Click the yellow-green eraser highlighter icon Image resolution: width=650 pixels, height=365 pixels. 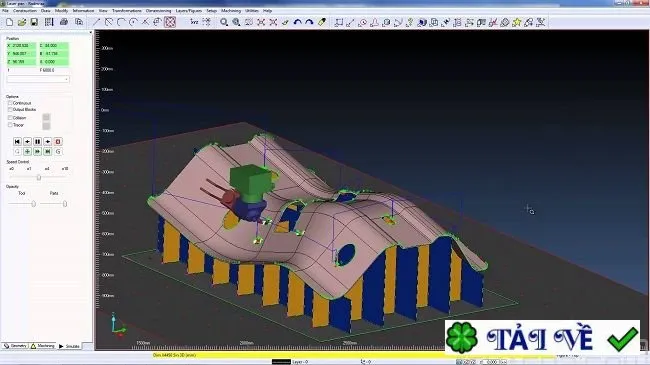click(x=322, y=22)
